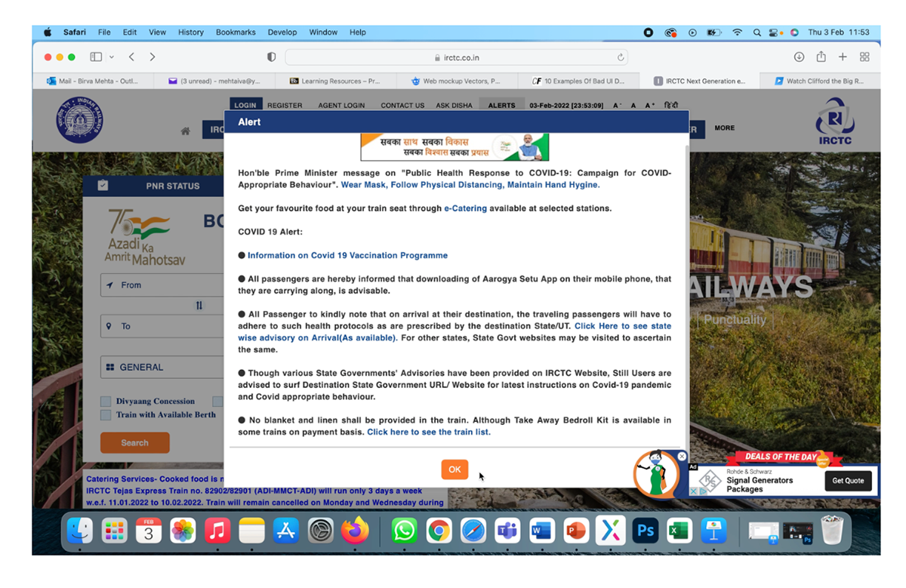Tick the Divyaang Concession checkbox

106,402
